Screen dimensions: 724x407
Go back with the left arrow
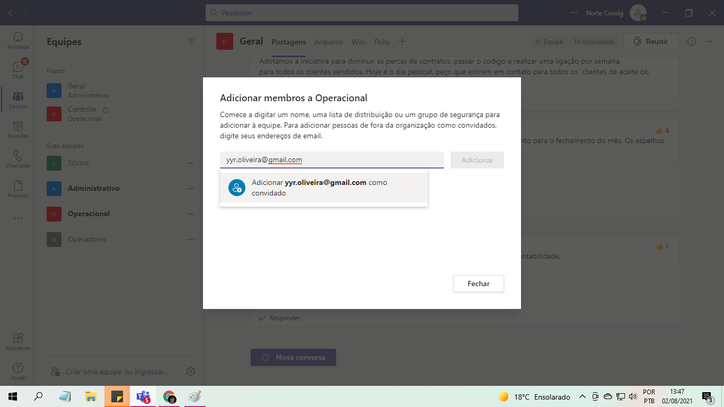(x=10, y=13)
